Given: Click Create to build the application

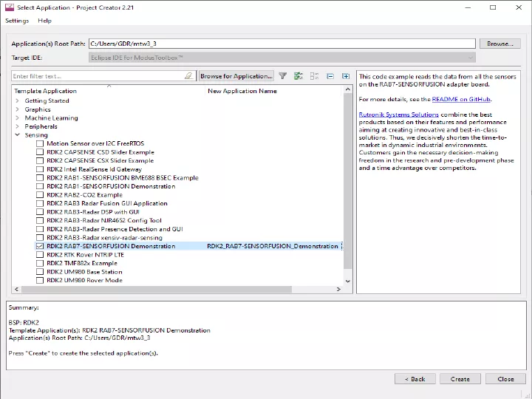Looking at the screenshot, I should pos(460,379).
